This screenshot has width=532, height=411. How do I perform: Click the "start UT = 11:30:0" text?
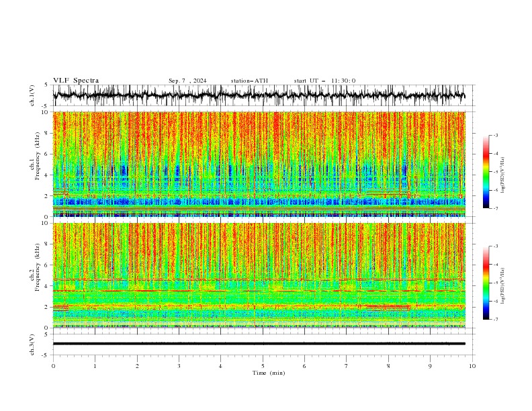tap(324, 81)
